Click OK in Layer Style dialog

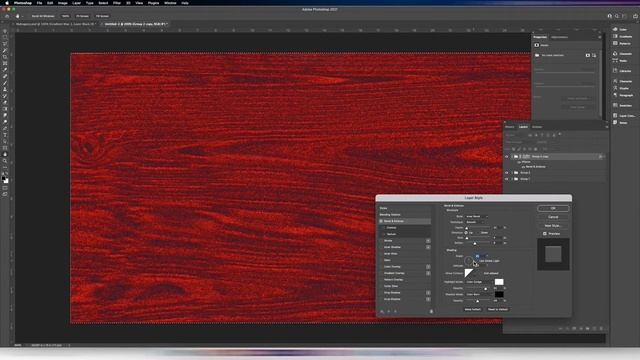(553, 209)
